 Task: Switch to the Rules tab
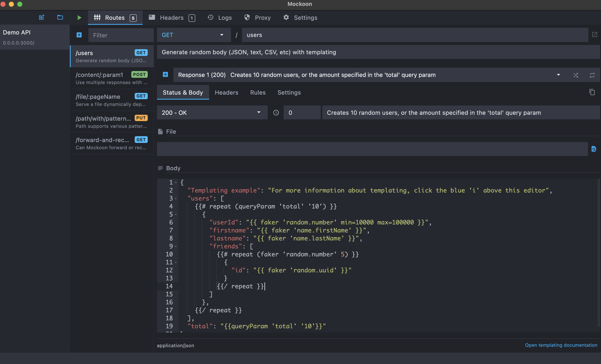258,92
